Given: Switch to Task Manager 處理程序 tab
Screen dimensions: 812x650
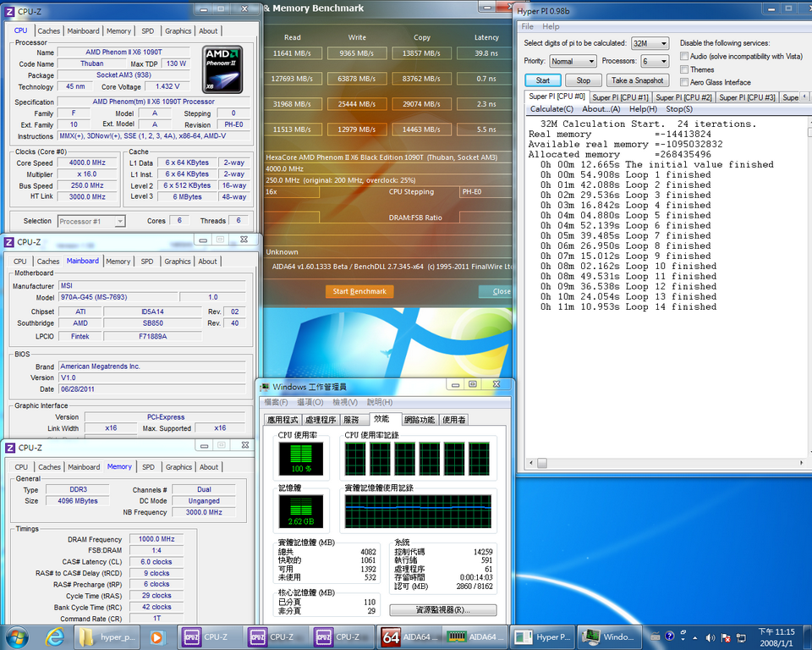Looking at the screenshot, I should [x=321, y=420].
